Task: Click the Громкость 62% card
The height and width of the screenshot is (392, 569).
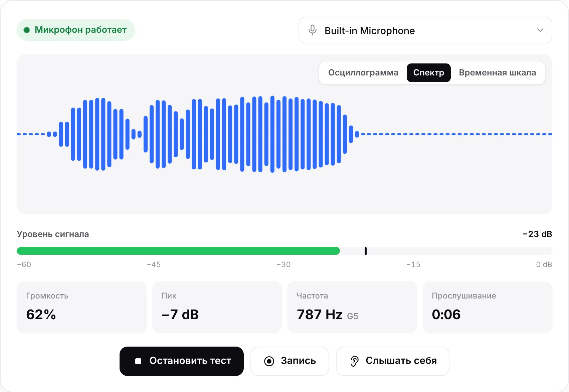Action: [x=82, y=307]
